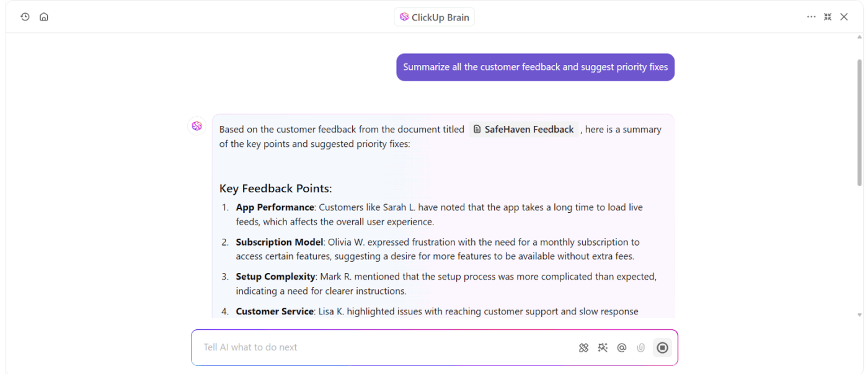This screenshot has width=868, height=374.
Task: Open chat history with the clock icon
Action: pyautogui.click(x=25, y=17)
